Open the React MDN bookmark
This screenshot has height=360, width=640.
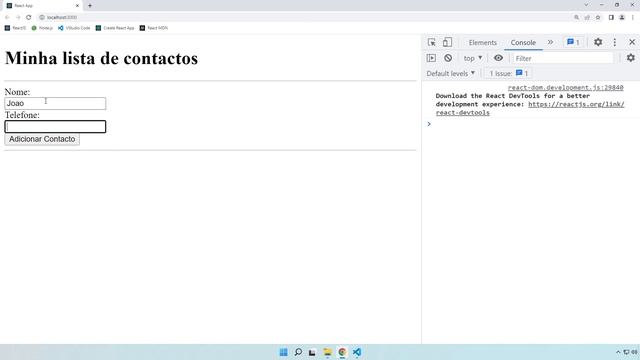153,28
